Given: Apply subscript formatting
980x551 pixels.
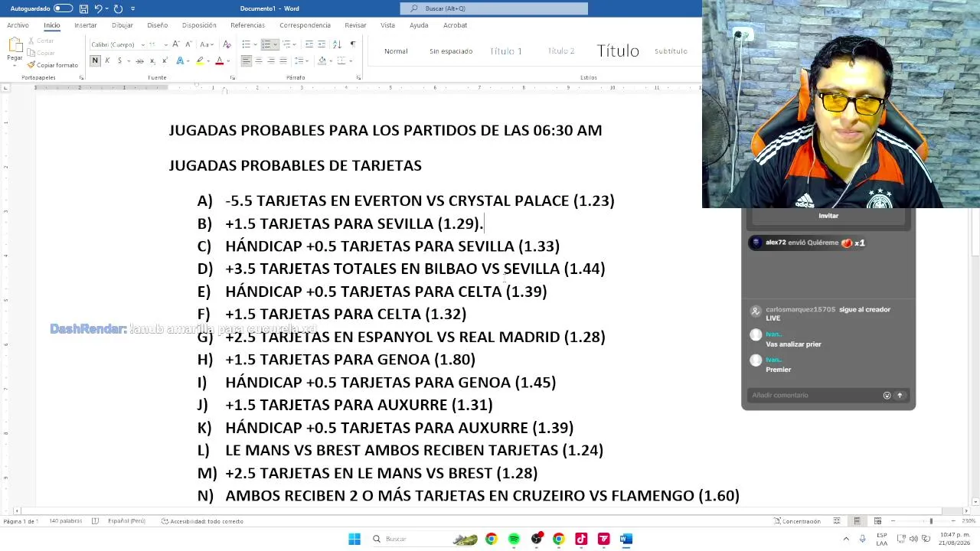Looking at the screenshot, I should click(152, 60).
